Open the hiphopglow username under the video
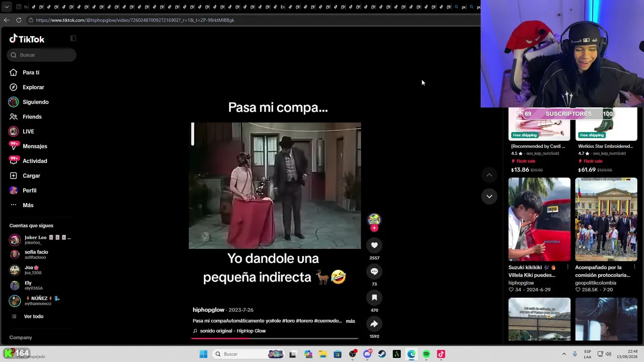The width and height of the screenshot is (644, 362). pos(208,310)
